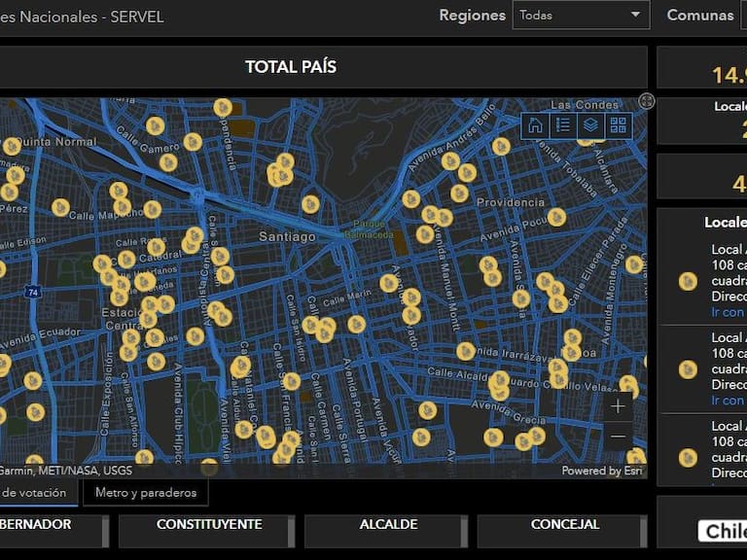Open the map layers icon
Screen dimensions: 747x560
tap(590, 125)
